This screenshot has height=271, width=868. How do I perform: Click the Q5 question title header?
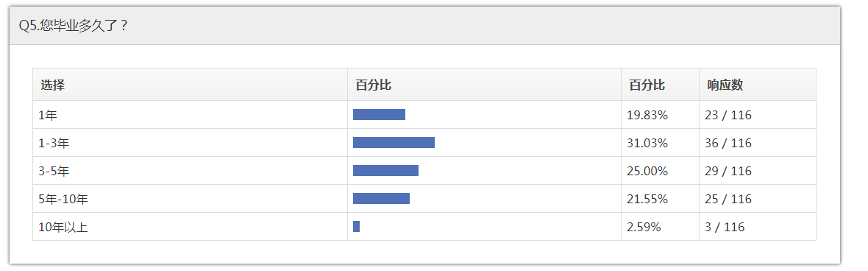[x=73, y=26]
